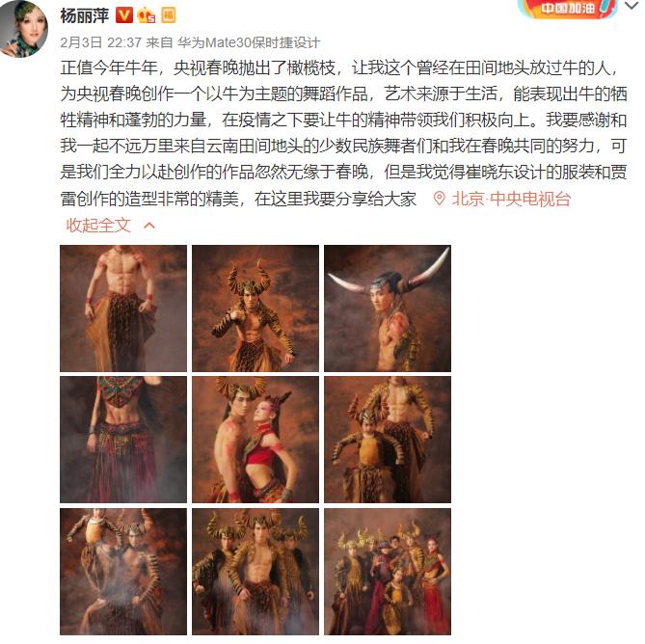
Task: Open the 北京·中央电视台 location link
Action: (x=511, y=199)
